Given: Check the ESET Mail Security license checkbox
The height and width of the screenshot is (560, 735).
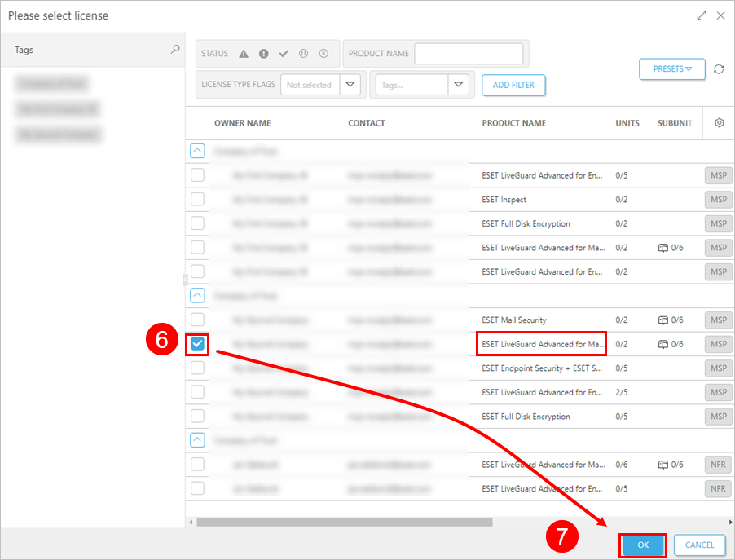Looking at the screenshot, I should pyautogui.click(x=197, y=320).
